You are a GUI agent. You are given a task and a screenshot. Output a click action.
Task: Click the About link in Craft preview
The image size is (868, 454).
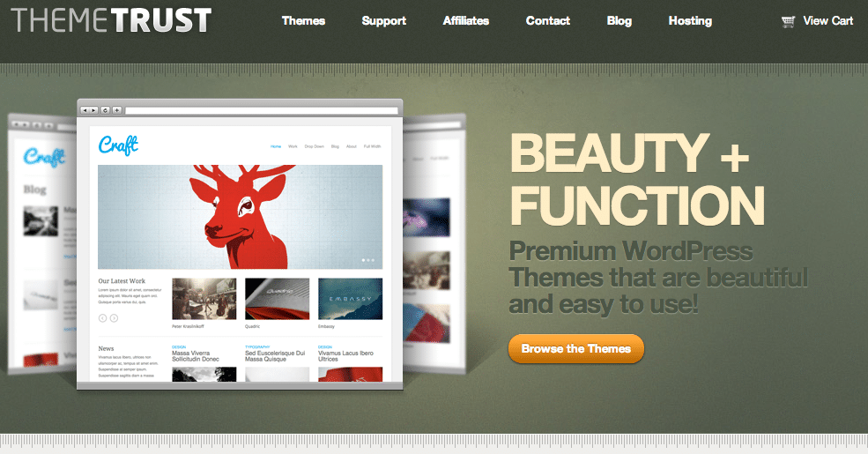point(352,146)
